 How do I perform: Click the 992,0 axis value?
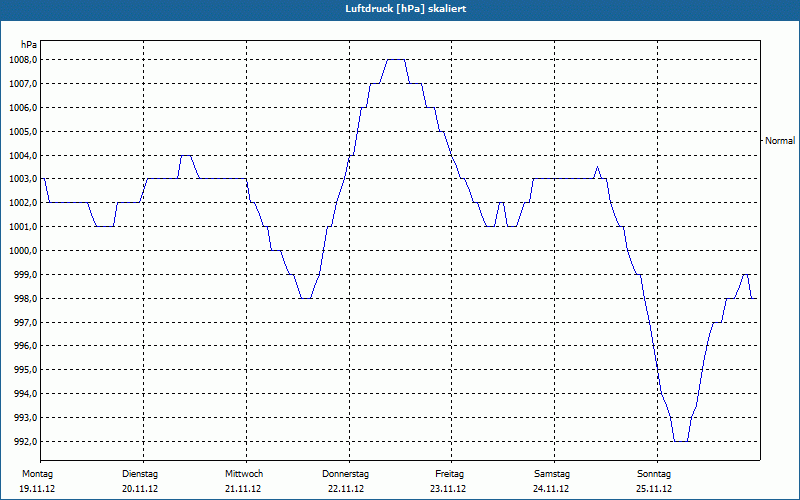click(x=25, y=441)
